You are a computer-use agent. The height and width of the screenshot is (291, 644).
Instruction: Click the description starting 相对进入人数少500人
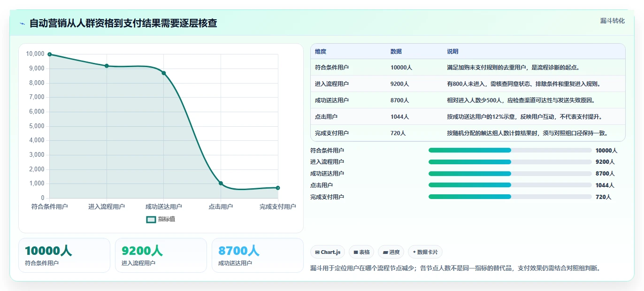tap(521, 100)
